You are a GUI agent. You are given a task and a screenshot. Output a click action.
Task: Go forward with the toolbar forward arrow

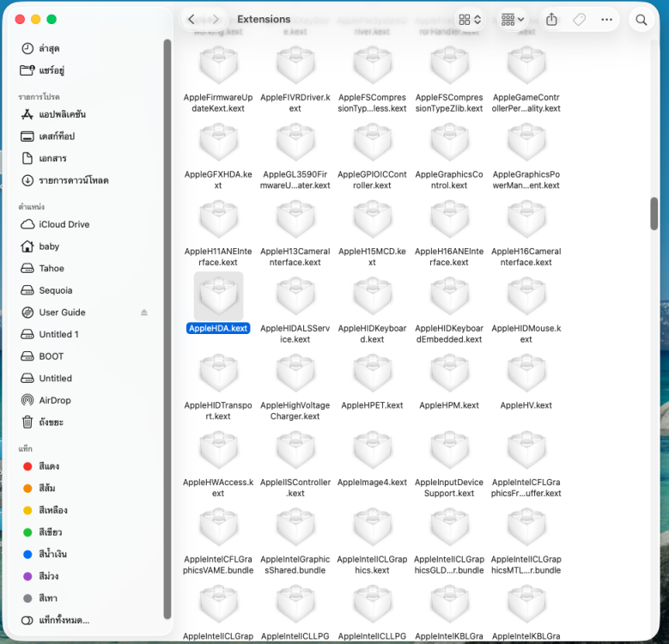216,19
